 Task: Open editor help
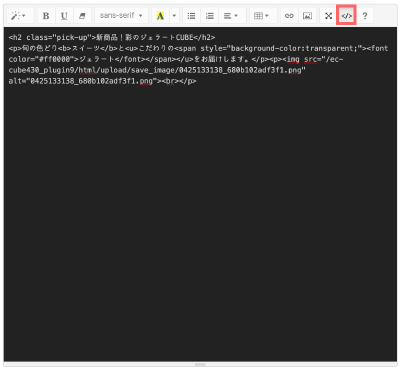pos(365,16)
